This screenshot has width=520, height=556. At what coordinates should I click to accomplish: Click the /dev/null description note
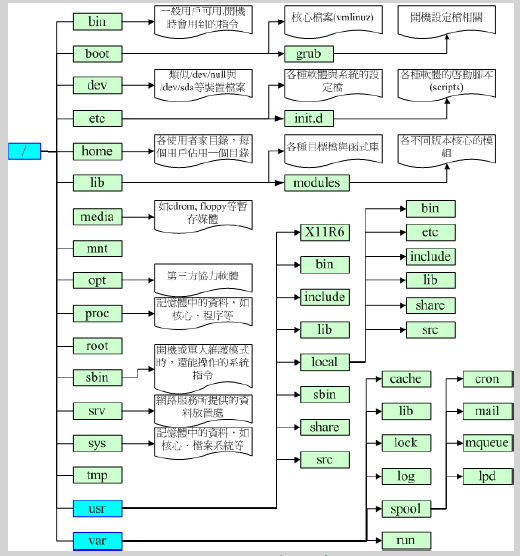tap(203, 85)
